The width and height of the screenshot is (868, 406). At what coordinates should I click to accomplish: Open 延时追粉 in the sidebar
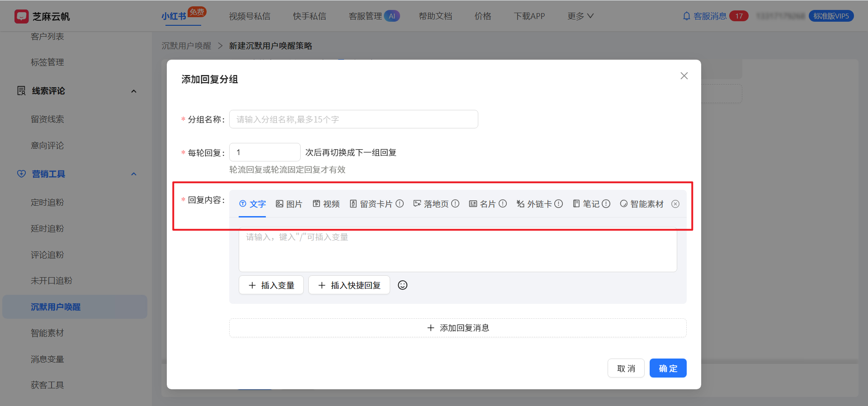tap(47, 228)
